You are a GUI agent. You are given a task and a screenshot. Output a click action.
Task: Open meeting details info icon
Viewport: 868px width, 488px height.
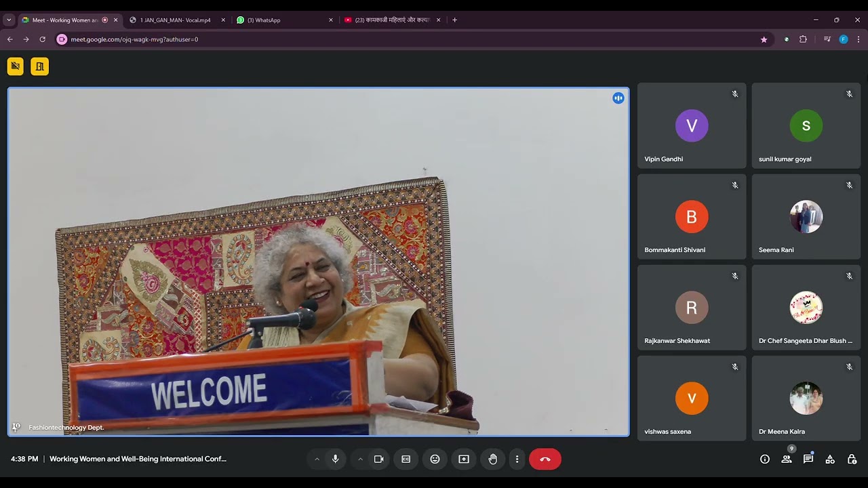(765, 459)
